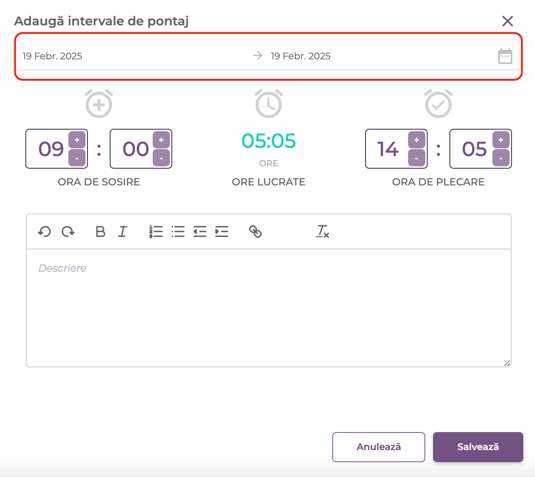Click the Anulează button

379,447
